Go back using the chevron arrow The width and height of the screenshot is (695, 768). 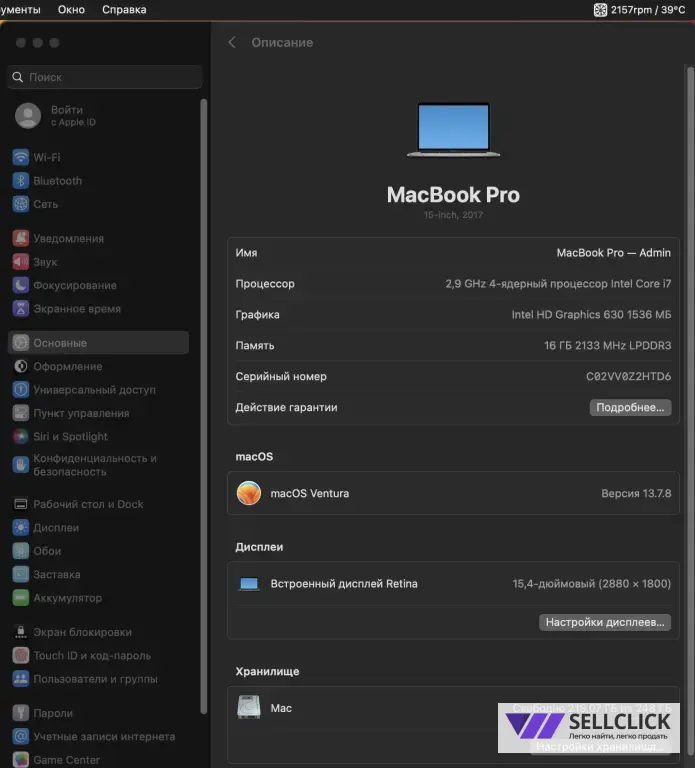click(232, 43)
